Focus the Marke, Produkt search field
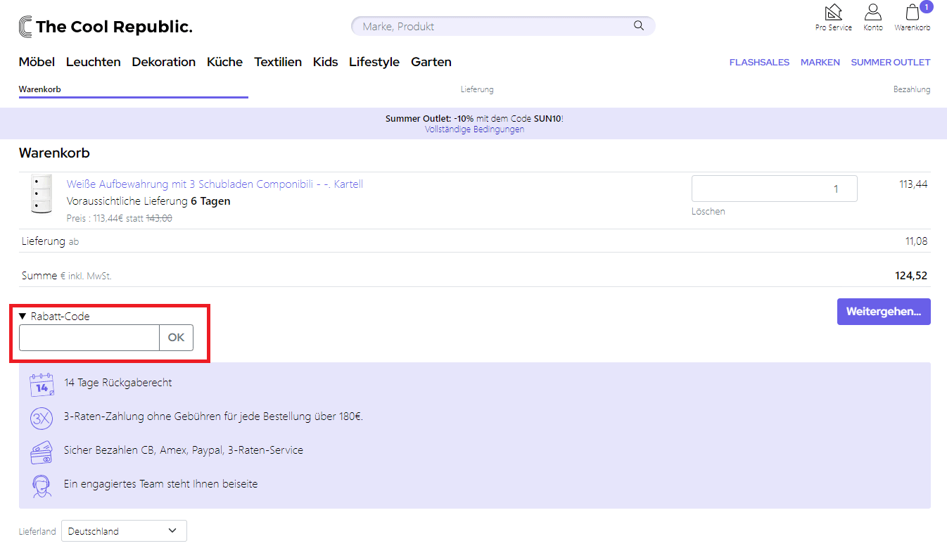Screen dimensions: 947x560 point(503,26)
